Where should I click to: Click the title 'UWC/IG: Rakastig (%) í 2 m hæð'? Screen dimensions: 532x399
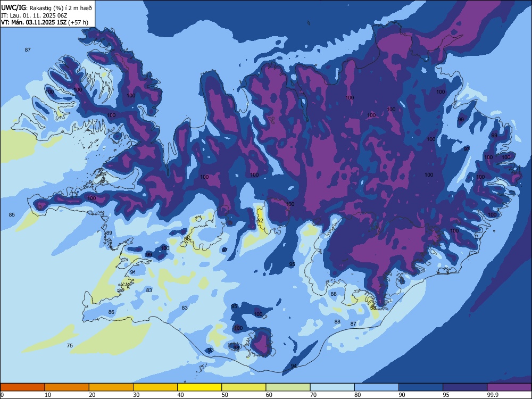click(x=46, y=8)
